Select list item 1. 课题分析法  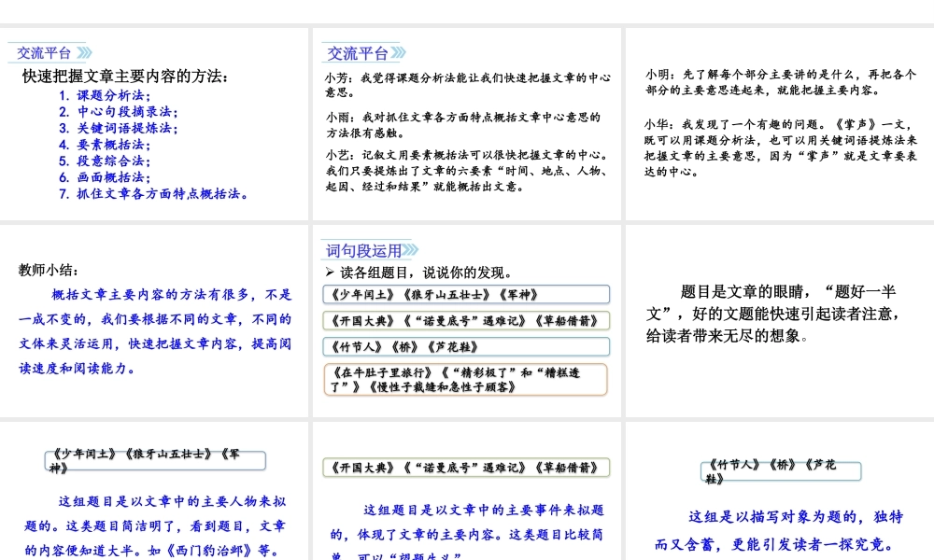coord(105,95)
